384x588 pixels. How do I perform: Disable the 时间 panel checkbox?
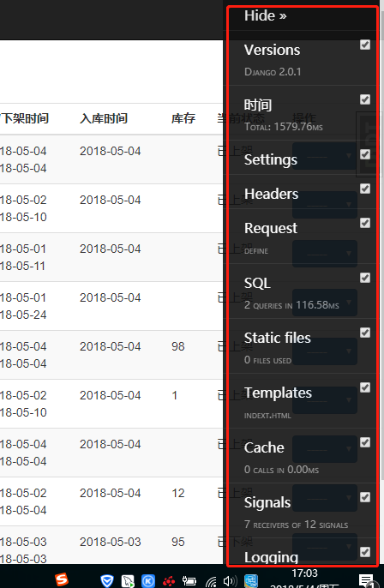pyautogui.click(x=365, y=99)
